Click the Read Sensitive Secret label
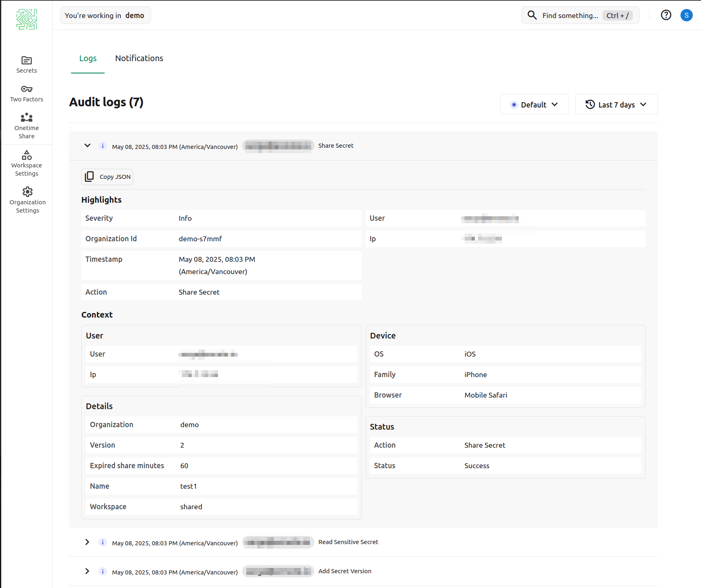The image size is (701, 588). (348, 542)
